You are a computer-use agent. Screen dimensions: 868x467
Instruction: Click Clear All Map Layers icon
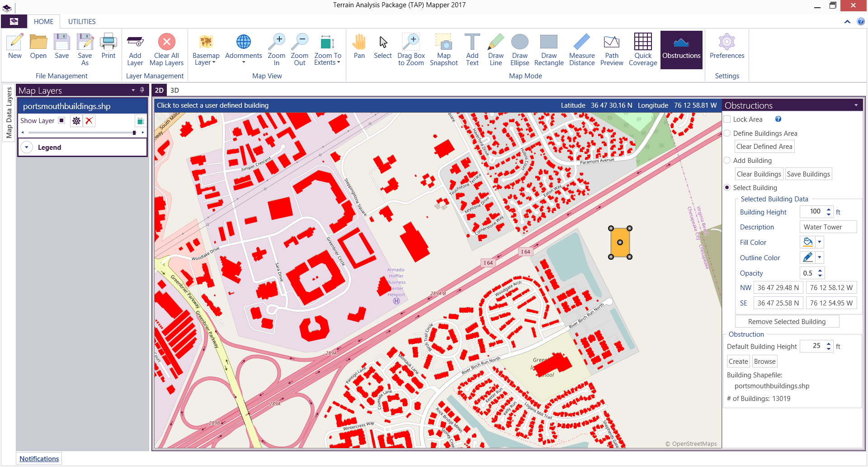(166, 42)
